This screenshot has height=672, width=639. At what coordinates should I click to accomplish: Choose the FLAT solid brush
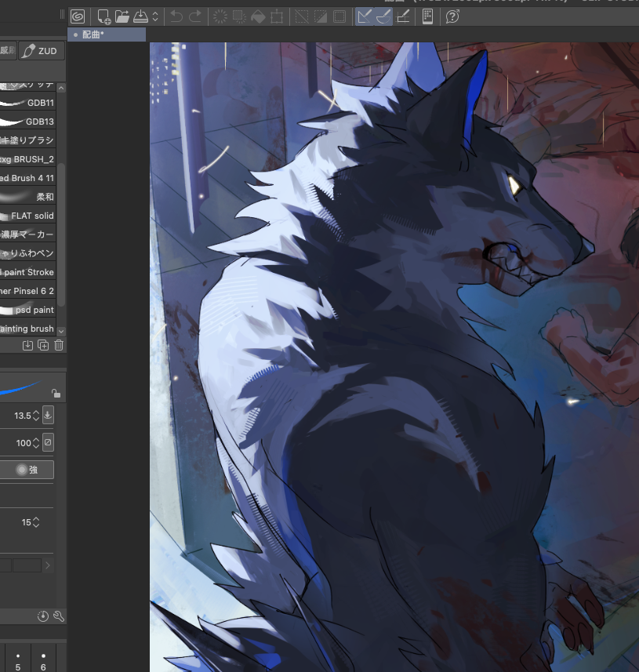point(28,216)
